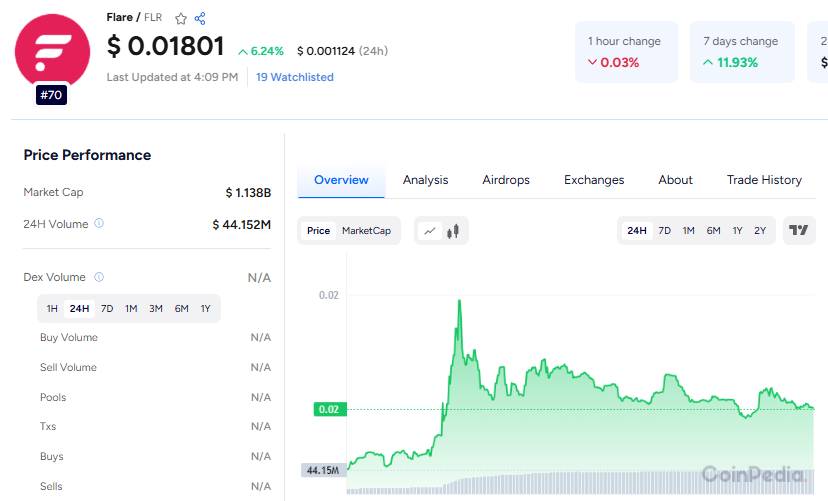The image size is (828, 501).
Task: Open the Analysis tab
Action: click(x=425, y=180)
